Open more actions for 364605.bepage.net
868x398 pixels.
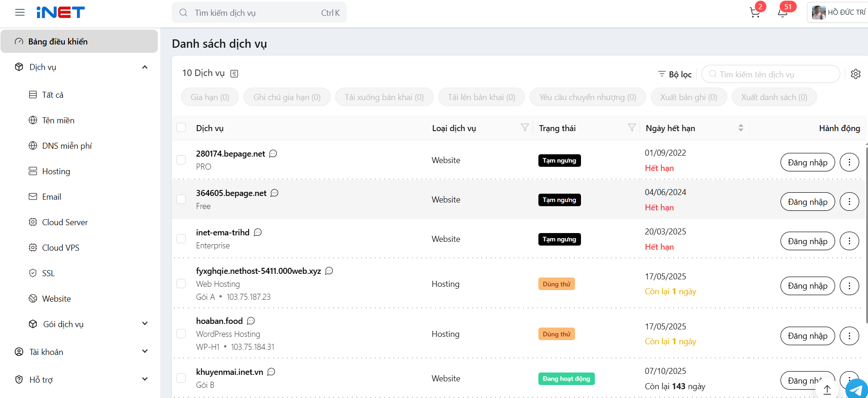click(849, 202)
